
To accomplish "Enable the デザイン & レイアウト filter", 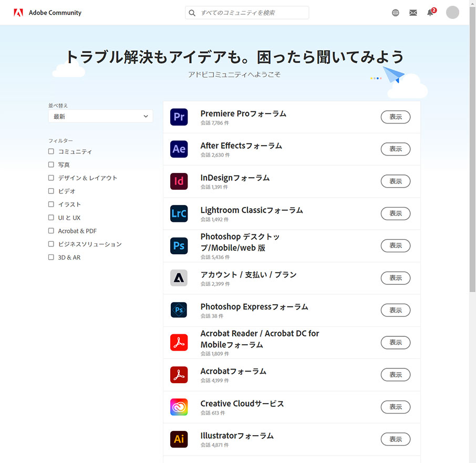I will point(51,178).
